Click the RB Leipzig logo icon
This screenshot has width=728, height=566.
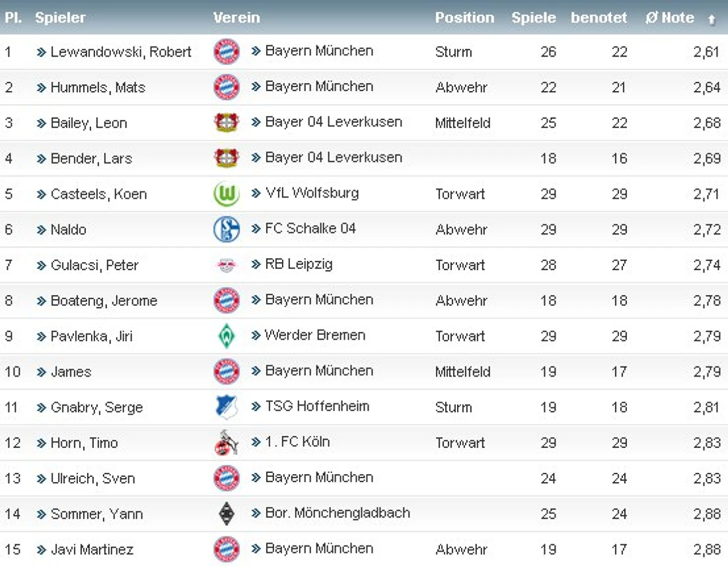point(226,265)
